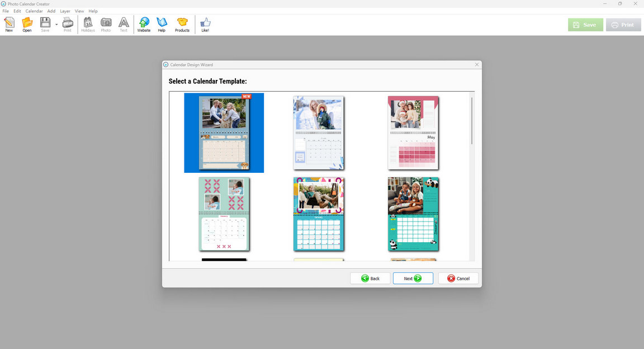The height and width of the screenshot is (349, 644).
Task: Click the template list vertical scrollbar
Action: 472,121
